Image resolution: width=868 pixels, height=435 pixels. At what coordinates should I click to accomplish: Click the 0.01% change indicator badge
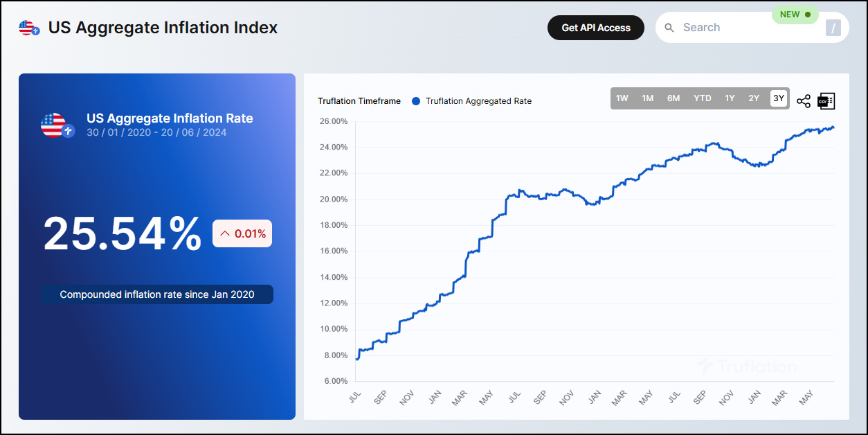point(242,233)
